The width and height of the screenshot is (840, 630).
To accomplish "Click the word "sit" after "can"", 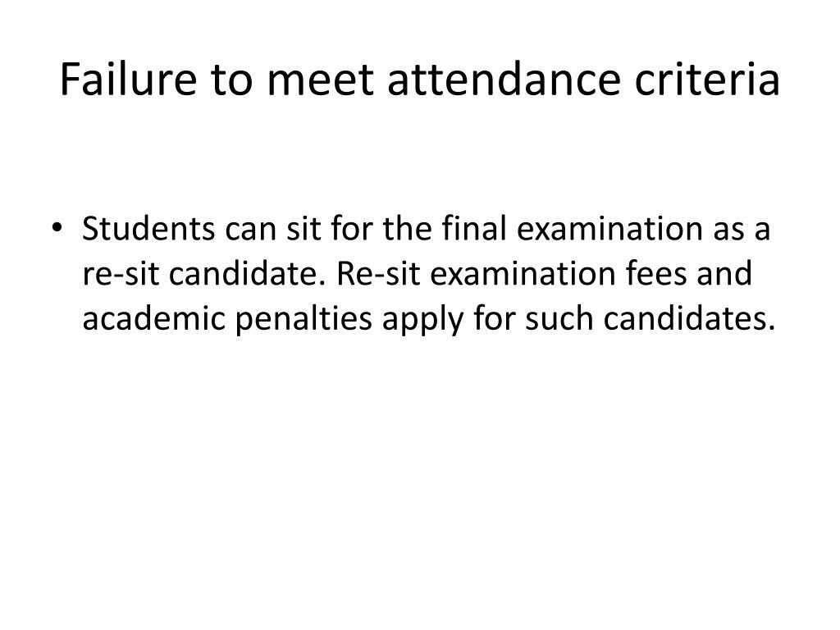I will tap(304, 229).
